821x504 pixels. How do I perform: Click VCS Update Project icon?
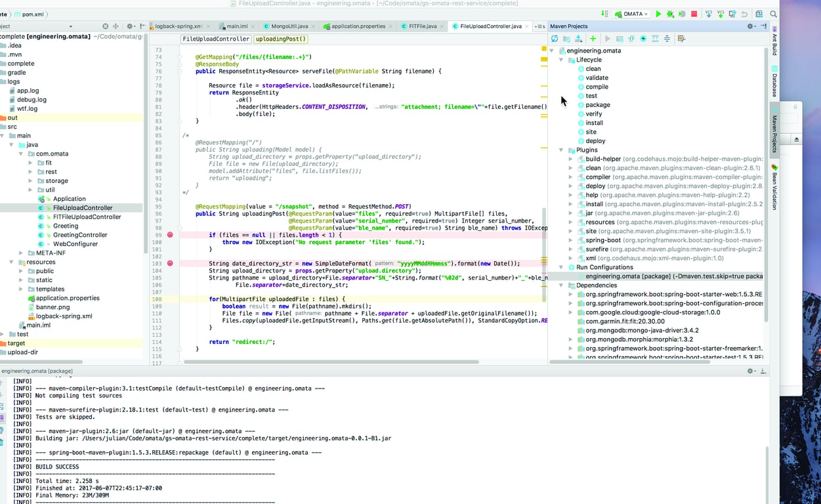pos(709,14)
